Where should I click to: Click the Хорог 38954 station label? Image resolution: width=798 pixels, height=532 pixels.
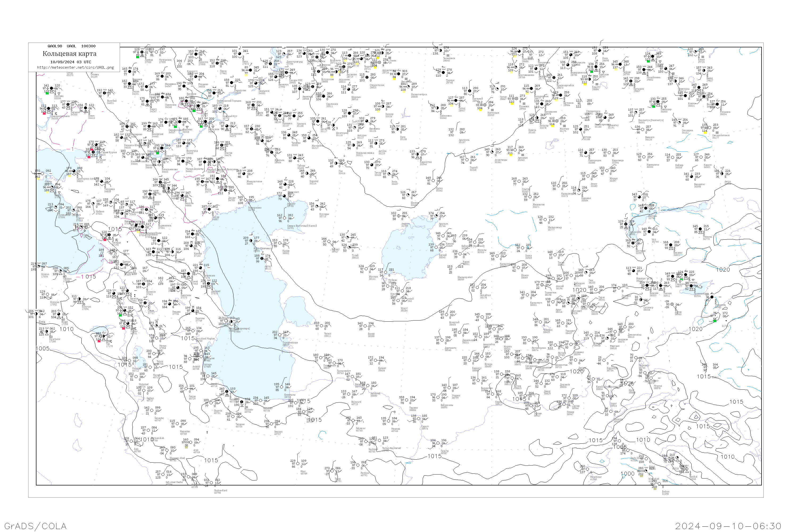[613, 405]
